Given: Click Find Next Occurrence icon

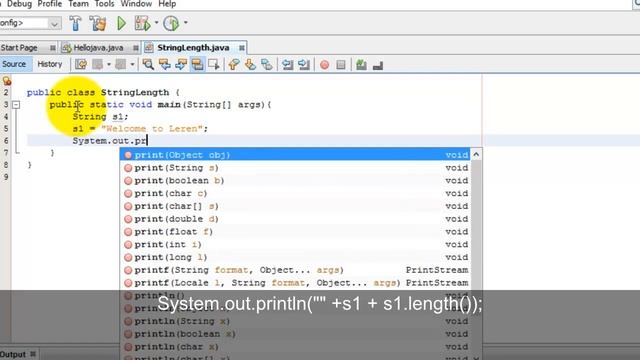Looking at the screenshot, I should click(x=181, y=64).
